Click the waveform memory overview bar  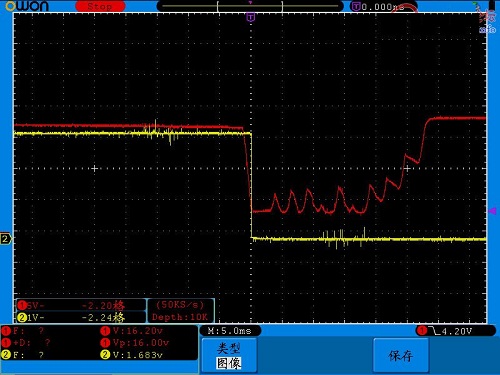click(250, 6)
